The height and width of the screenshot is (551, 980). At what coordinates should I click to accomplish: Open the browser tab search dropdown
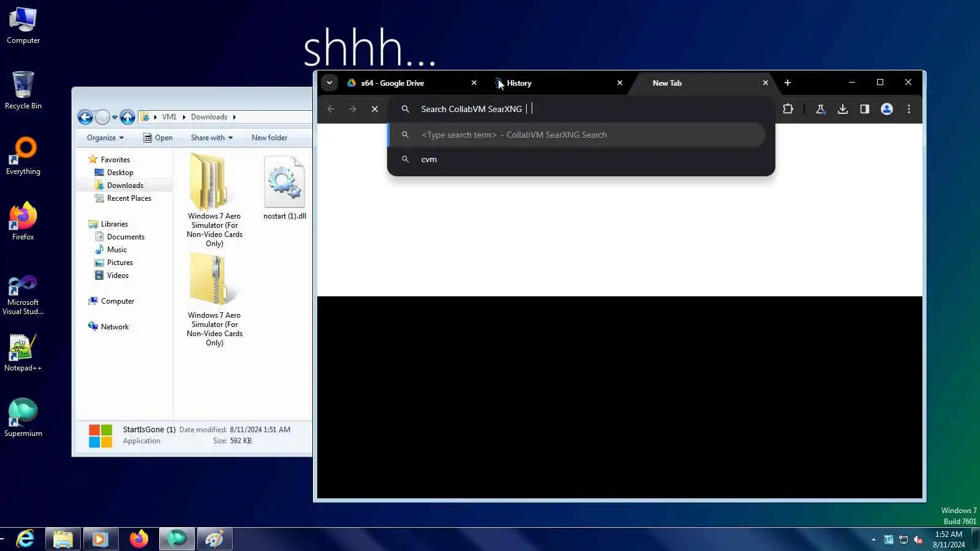click(330, 83)
